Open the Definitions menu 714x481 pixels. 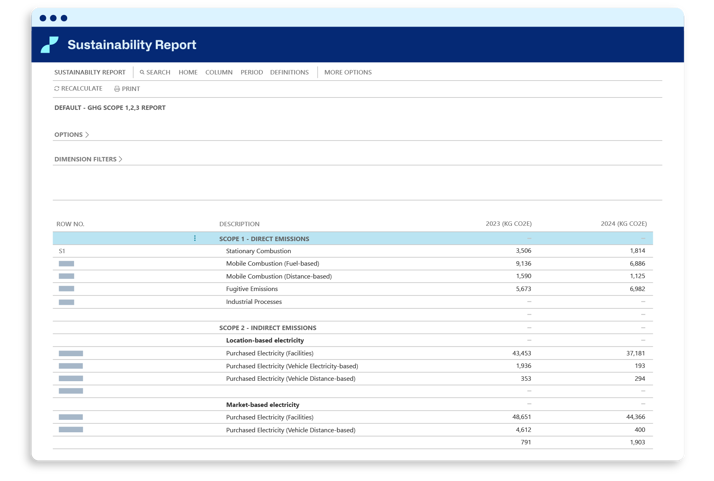click(289, 73)
